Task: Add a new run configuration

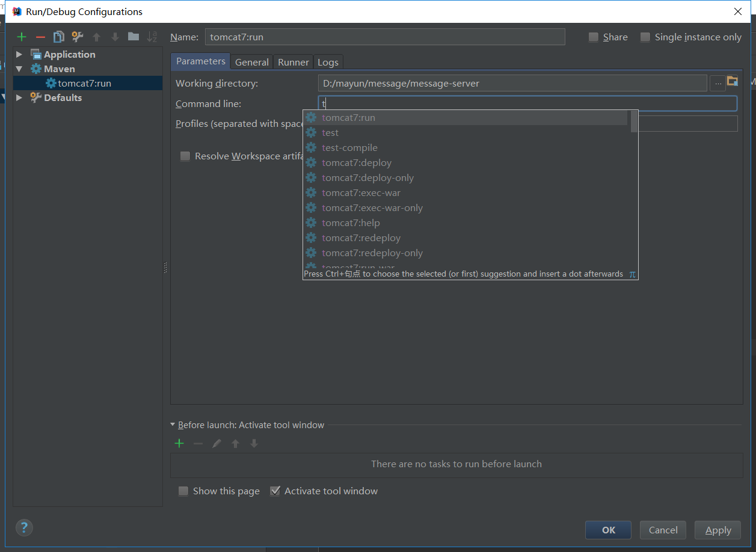Action: tap(21, 36)
